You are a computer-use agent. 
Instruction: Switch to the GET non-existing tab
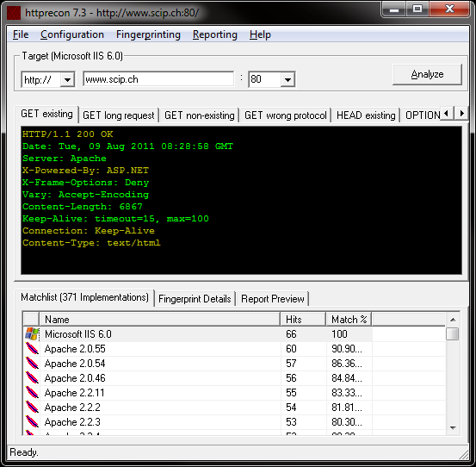[200, 115]
